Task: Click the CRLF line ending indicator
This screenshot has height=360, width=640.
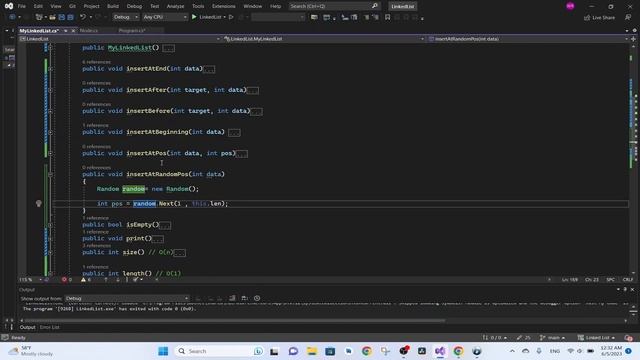Action: pyautogui.click(x=627, y=280)
